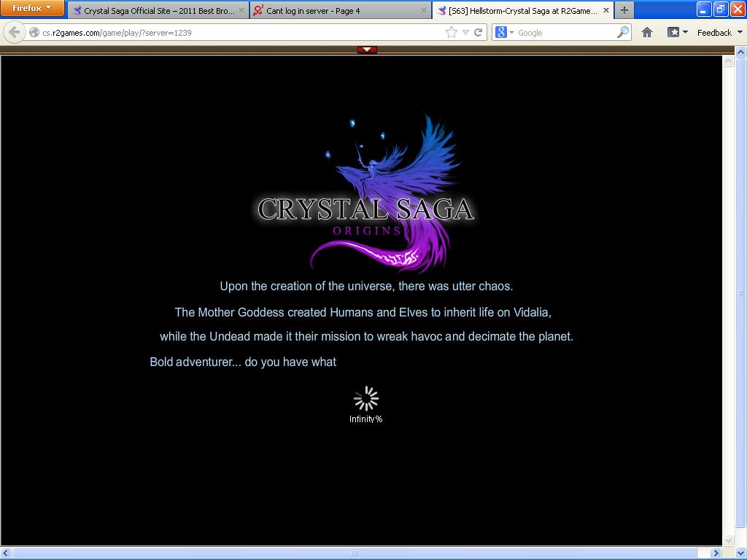This screenshot has height=560, width=747.
Task: Expand the red drop-down arrow above game
Action: [x=368, y=50]
